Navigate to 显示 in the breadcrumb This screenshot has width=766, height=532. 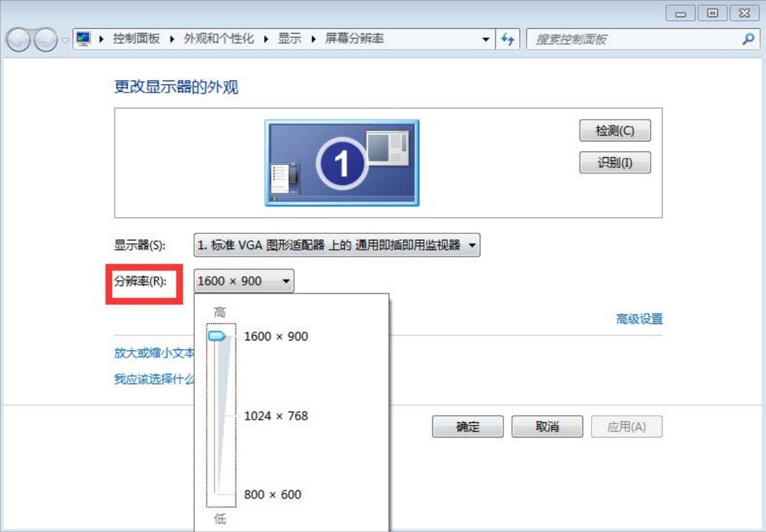click(289, 39)
